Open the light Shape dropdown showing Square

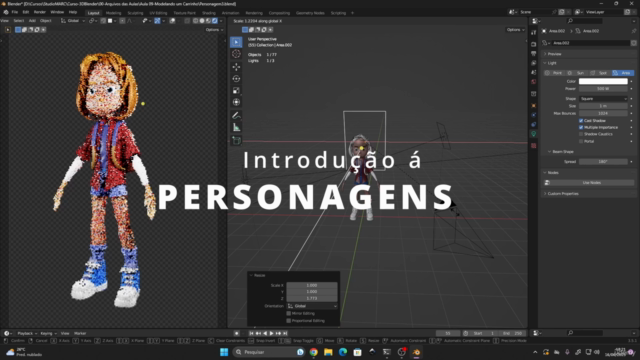(603, 99)
